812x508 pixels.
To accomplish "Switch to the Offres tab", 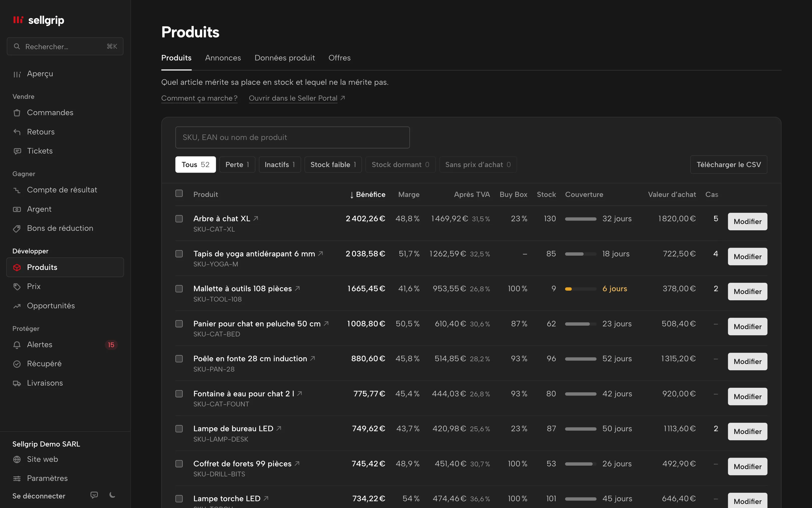I will 339,58.
